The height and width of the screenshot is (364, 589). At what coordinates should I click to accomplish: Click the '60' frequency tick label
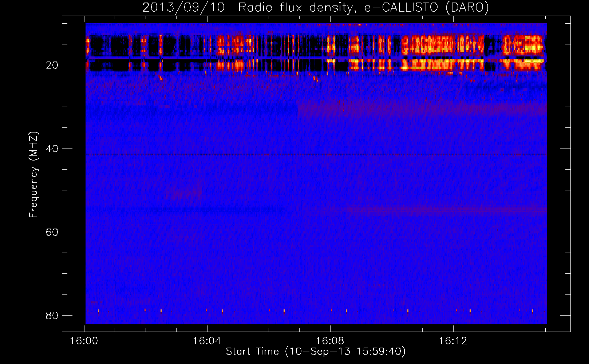coord(52,232)
